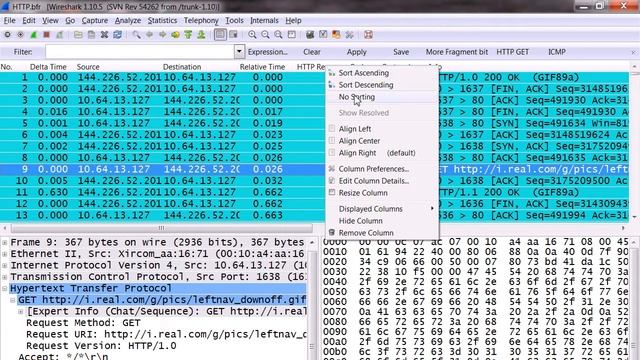Select packet row number 11
This screenshot has height=360, width=640.
314,192
